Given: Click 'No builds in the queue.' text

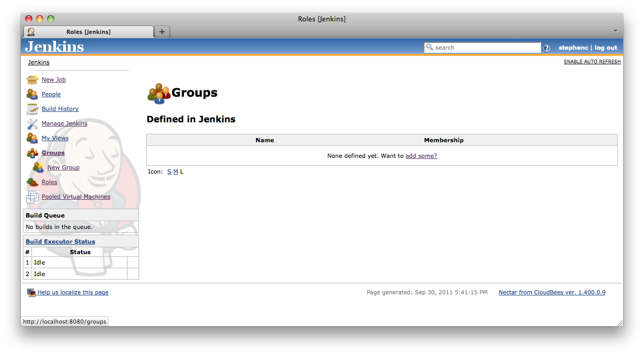Looking at the screenshot, I should [59, 227].
